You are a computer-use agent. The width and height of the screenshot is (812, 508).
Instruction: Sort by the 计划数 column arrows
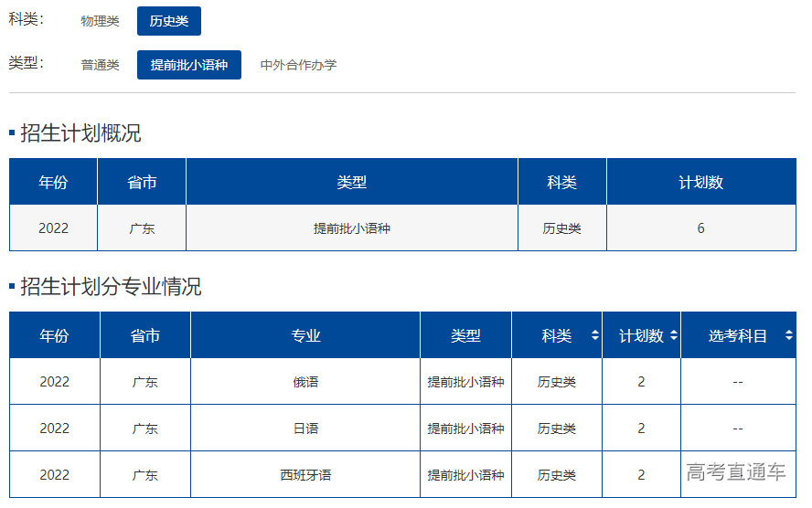[x=674, y=336]
